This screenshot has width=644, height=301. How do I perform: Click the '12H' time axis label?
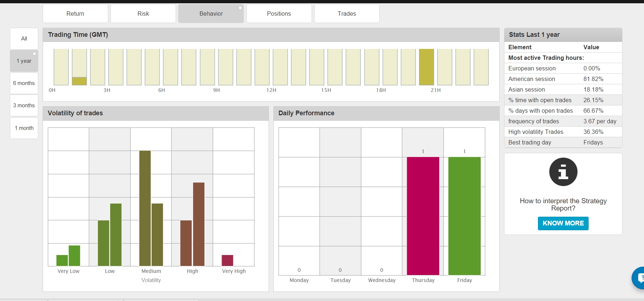pyautogui.click(x=271, y=90)
